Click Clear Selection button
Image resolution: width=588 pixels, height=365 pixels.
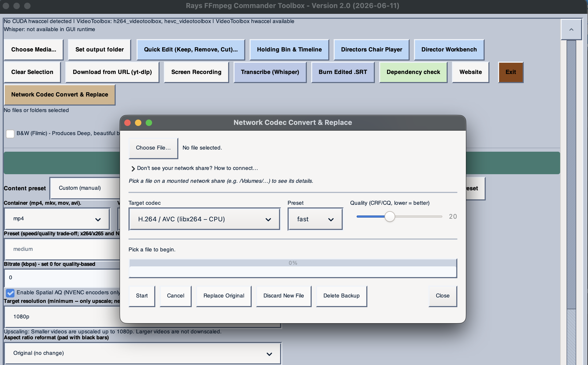[32, 72]
